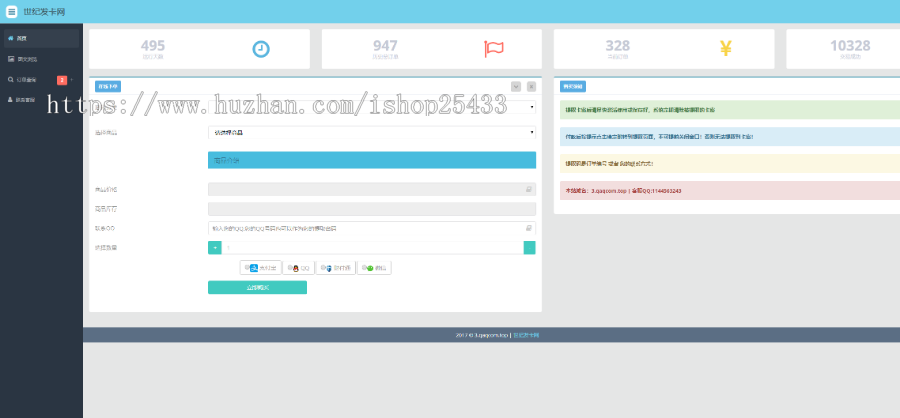Click the 世纪发卡网 site title
Viewport: 900px width, 418px height.
coord(44,11)
